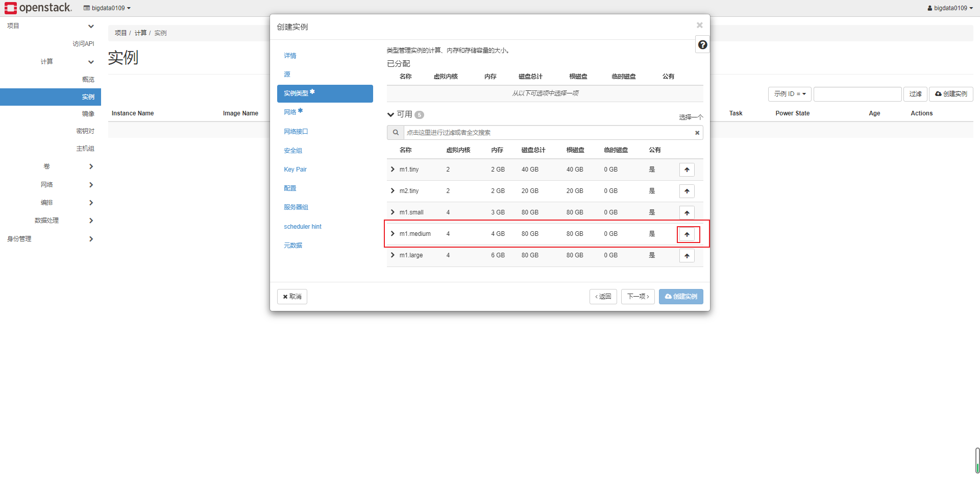Allocate m1.tiny flavor with up arrow
Viewport: 980px width, 483px height.
click(x=687, y=170)
